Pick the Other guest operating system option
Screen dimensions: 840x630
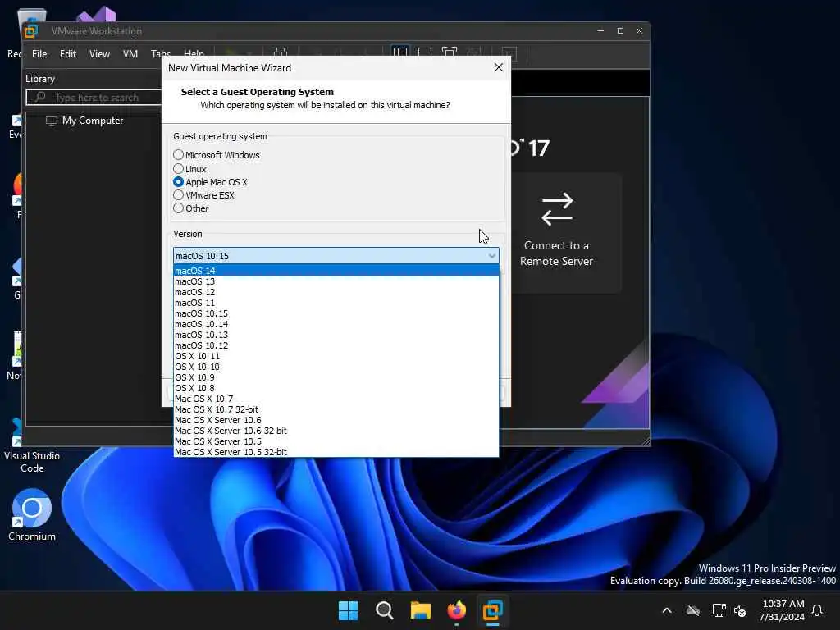coord(178,208)
